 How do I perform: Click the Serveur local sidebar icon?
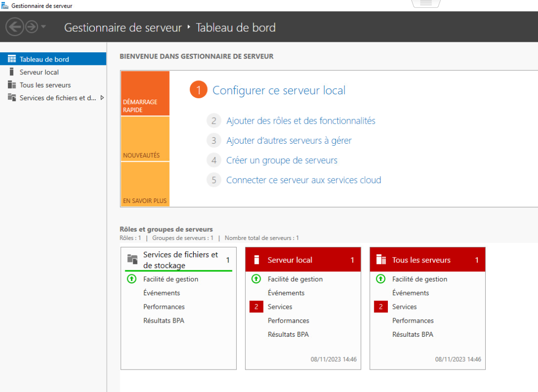tap(12, 72)
